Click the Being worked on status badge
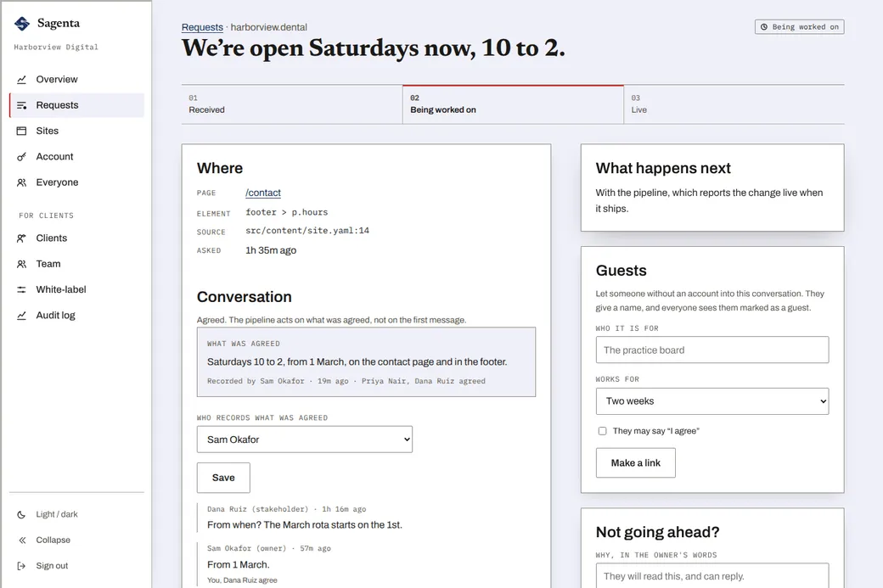883x588 pixels. (x=800, y=27)
